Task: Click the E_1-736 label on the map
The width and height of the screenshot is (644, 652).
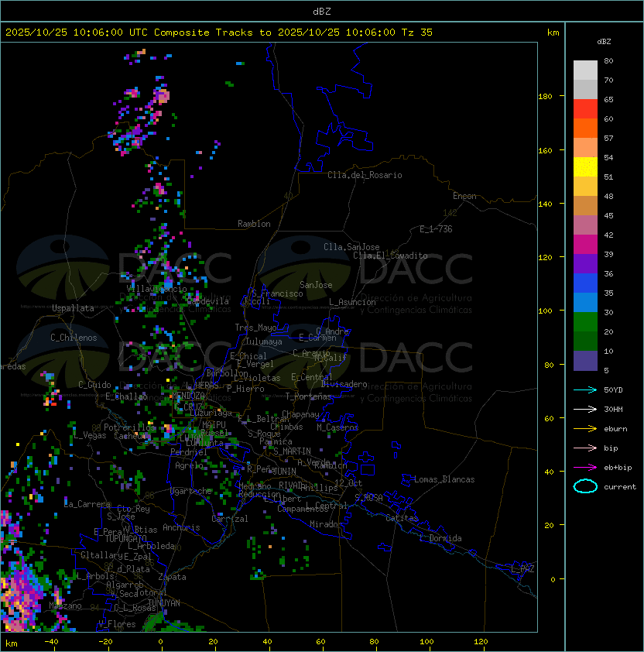Action: tap(436, 229)
